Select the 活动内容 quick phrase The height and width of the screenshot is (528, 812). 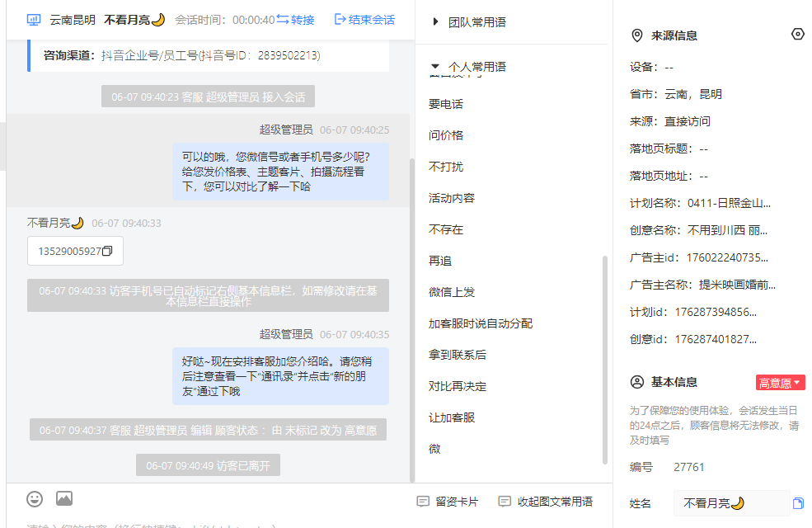pos(452,198)
